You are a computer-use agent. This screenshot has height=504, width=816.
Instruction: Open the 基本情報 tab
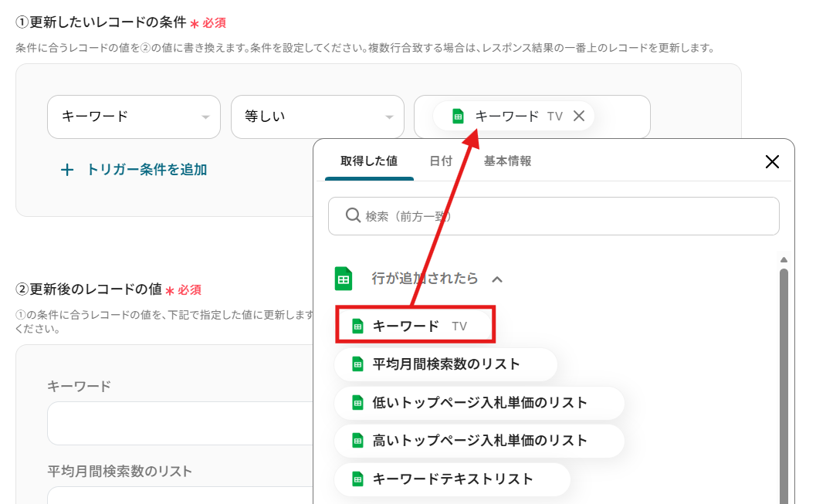507,161
